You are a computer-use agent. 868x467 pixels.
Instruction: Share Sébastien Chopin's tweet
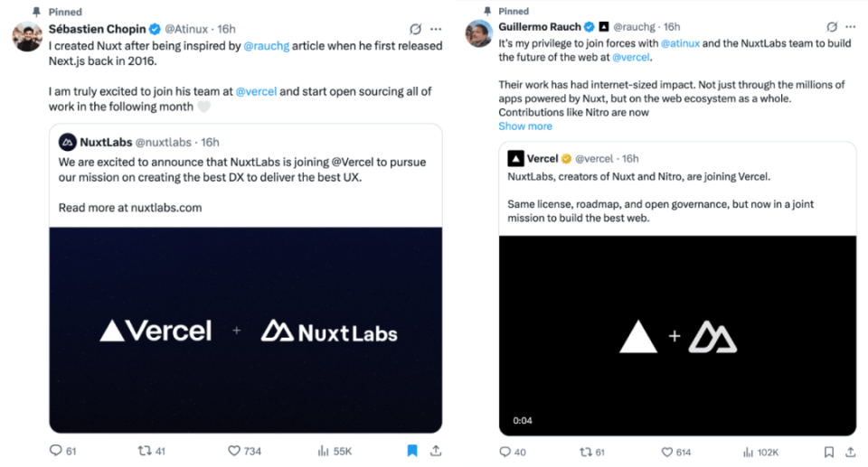click(x=436, y=450)
